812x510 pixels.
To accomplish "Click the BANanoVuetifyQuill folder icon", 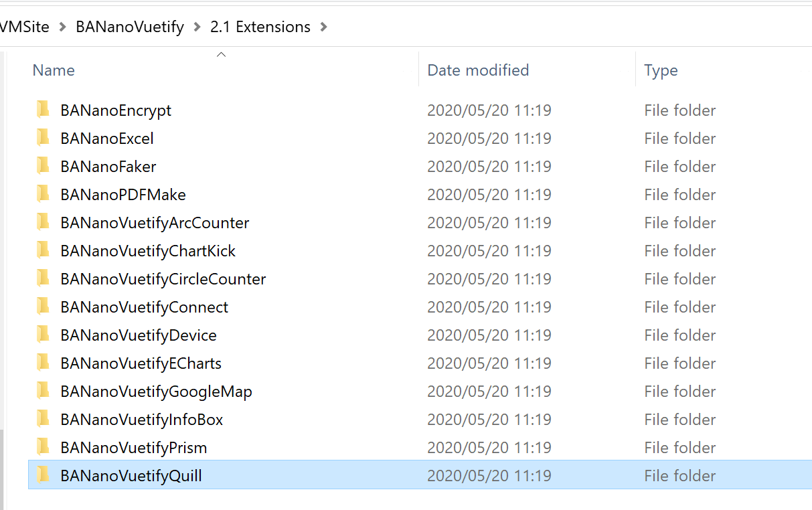I will click(43, 475).
